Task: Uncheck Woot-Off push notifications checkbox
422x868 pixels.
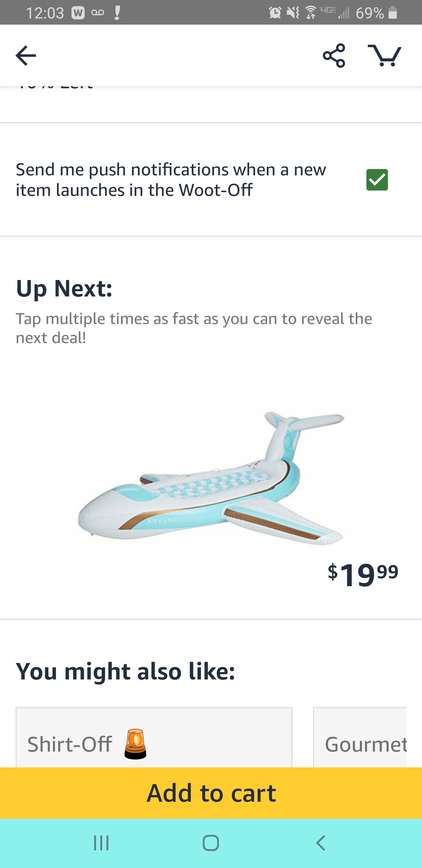Action: coord(377,179)
